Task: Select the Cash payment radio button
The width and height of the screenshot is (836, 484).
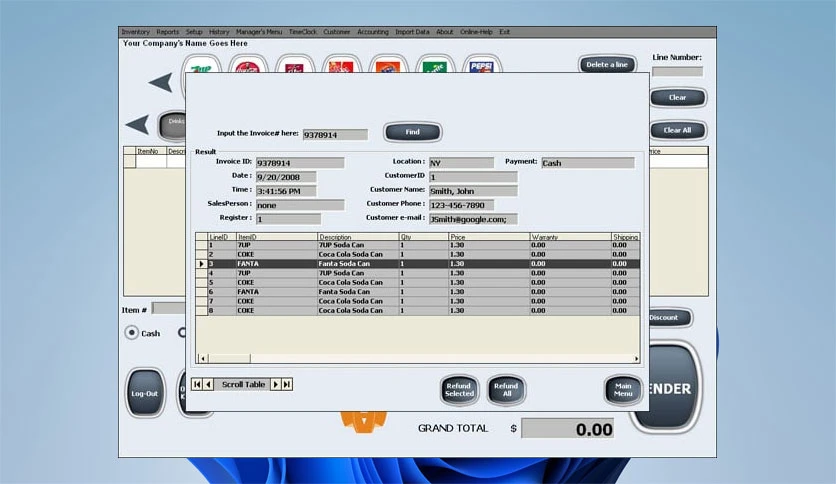Action: coord(131,333)
